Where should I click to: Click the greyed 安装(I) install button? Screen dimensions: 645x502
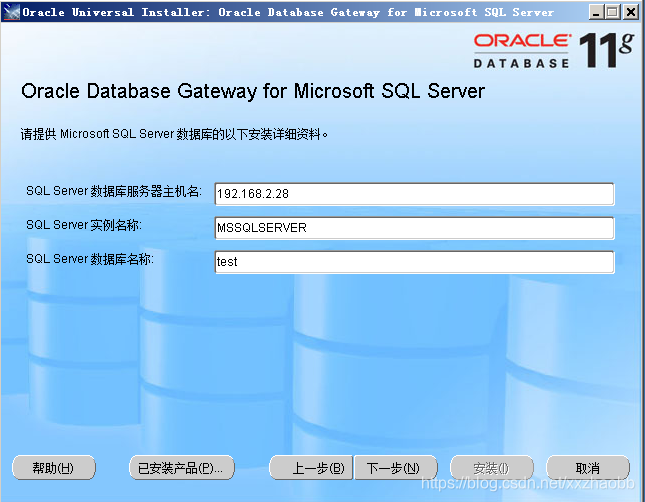point(492,468)
